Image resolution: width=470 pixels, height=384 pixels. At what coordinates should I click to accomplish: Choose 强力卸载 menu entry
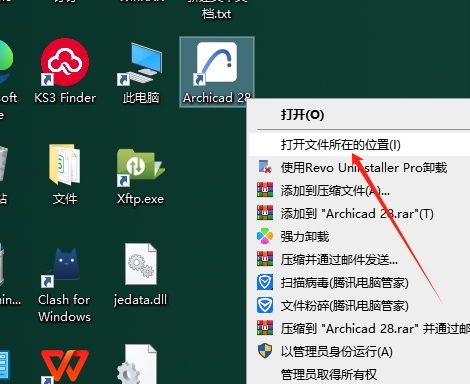[x=359, y=236]
